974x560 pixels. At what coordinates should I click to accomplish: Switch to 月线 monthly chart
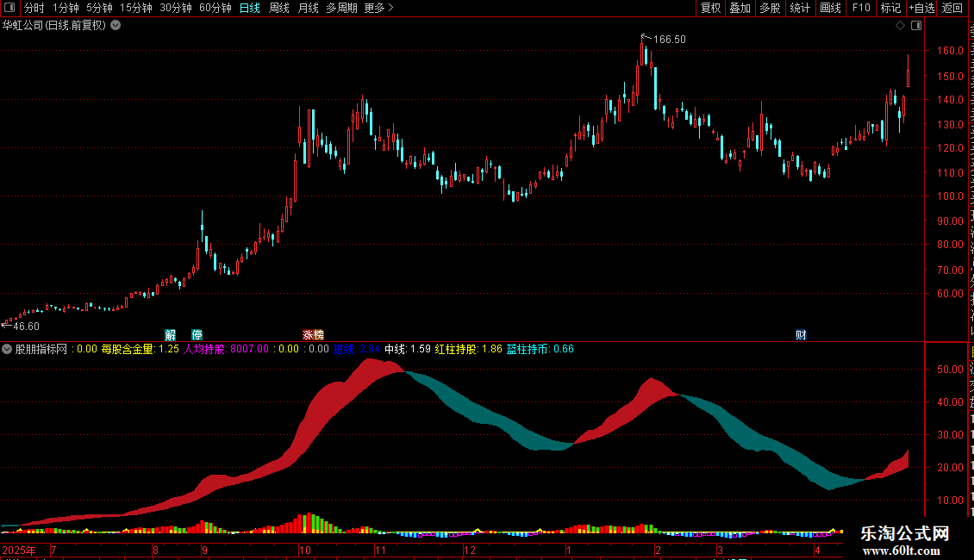pos(308,8)
